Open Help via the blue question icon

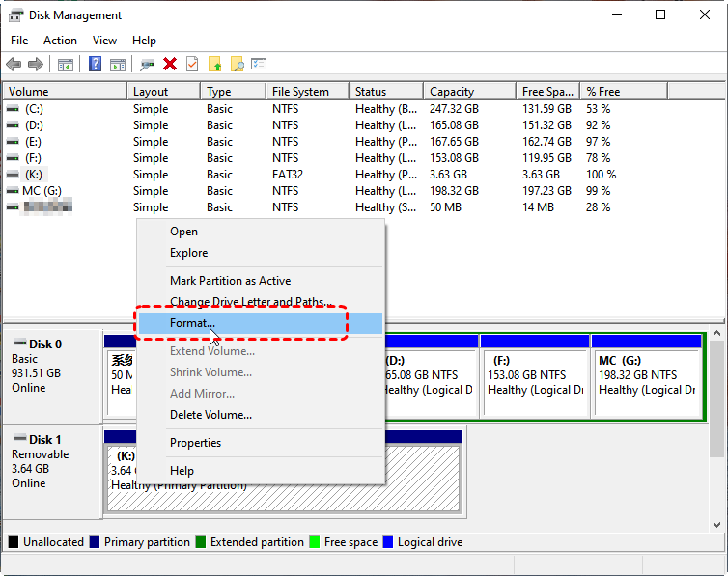(96, 64)
